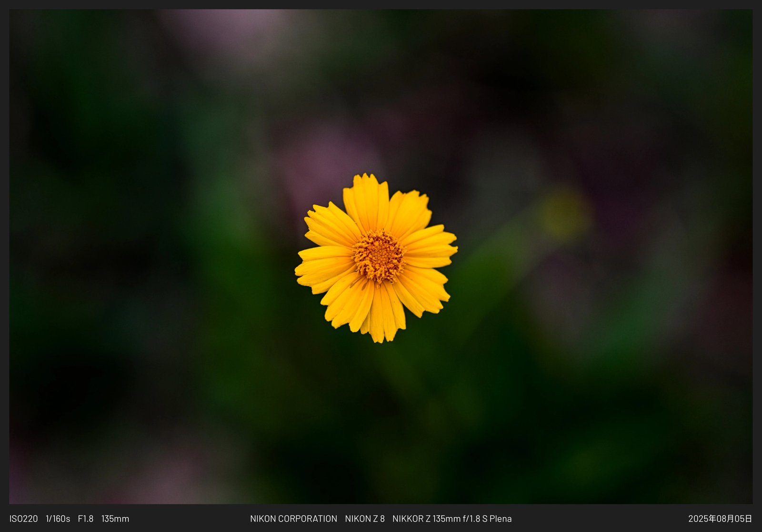Click the 135mm focal length text
Viewport: 762px width, 532px height.
point(115,519)
